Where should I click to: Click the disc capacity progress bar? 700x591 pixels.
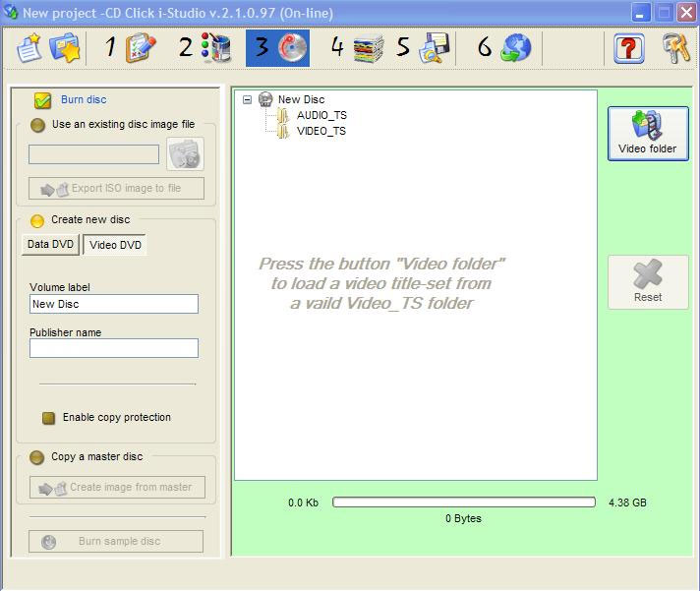(464, 502)
